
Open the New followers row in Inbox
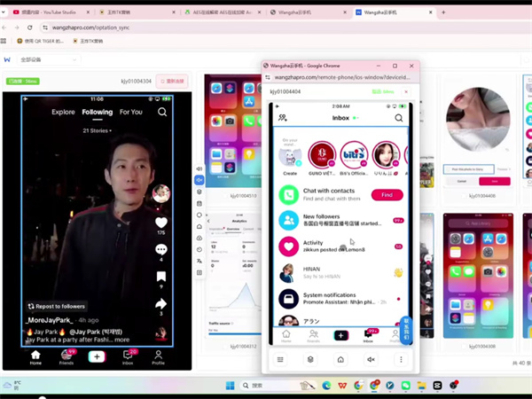341,220
